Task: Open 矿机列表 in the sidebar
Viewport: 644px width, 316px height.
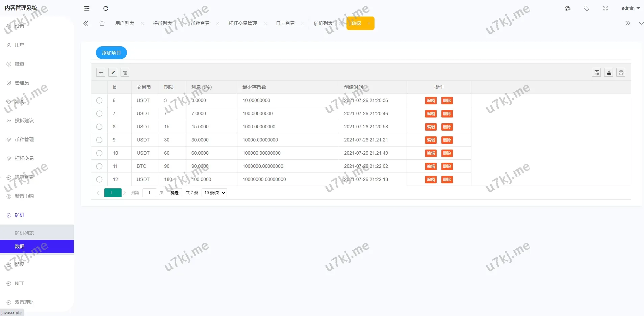Action: tap(24, 233)
